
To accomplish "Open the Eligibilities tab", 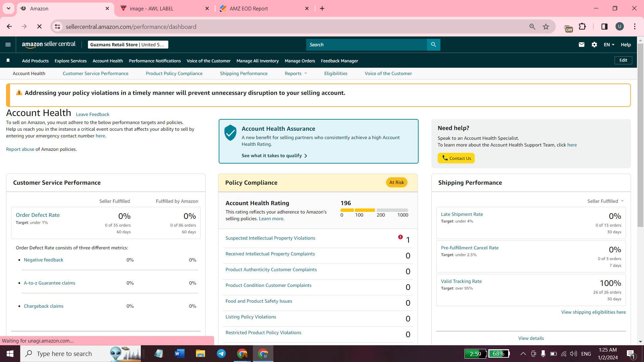I will click(x=336, y=73).
